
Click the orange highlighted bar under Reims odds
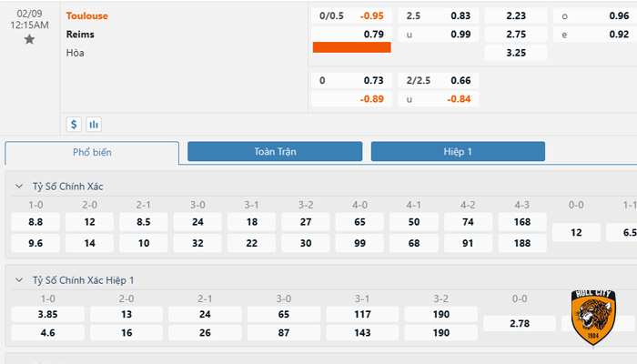[x=351, y=47]
